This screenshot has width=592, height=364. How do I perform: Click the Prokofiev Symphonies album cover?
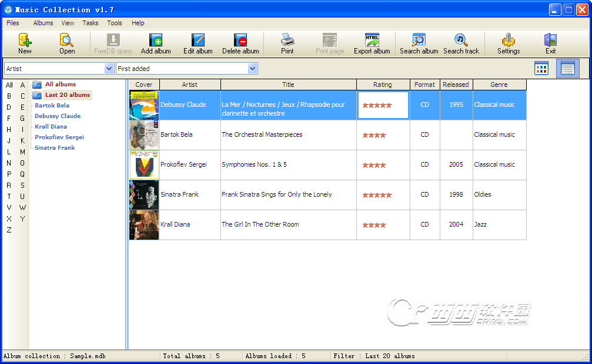[144, 164]
